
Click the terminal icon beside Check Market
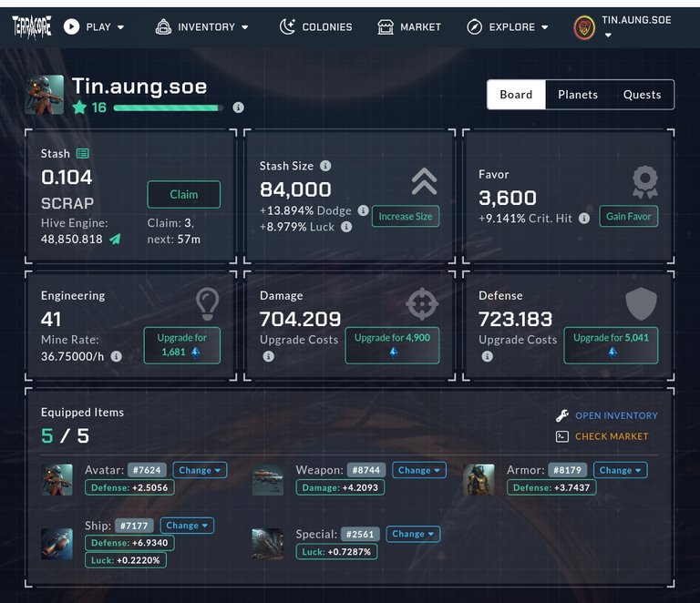click(x=562, y=436)
